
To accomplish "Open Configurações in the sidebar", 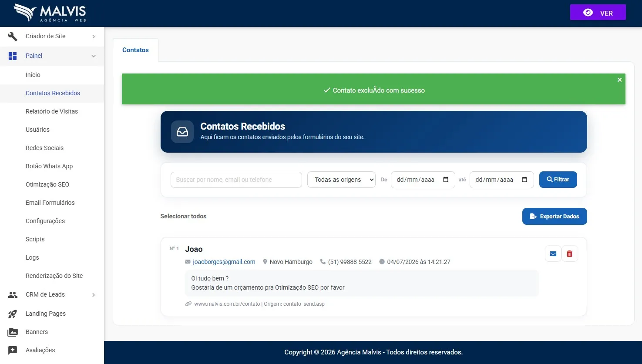I will pos(45,221).
